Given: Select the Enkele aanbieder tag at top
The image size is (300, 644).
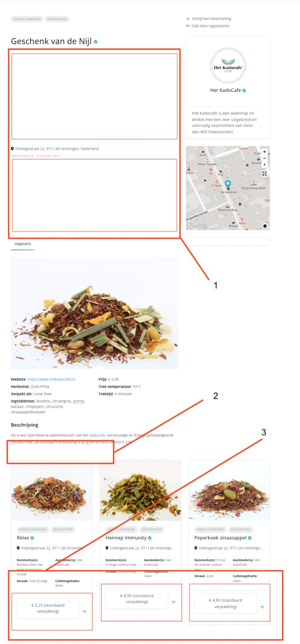Looking at the screenshot, I should pyautogui.click(x=27, y=19).
